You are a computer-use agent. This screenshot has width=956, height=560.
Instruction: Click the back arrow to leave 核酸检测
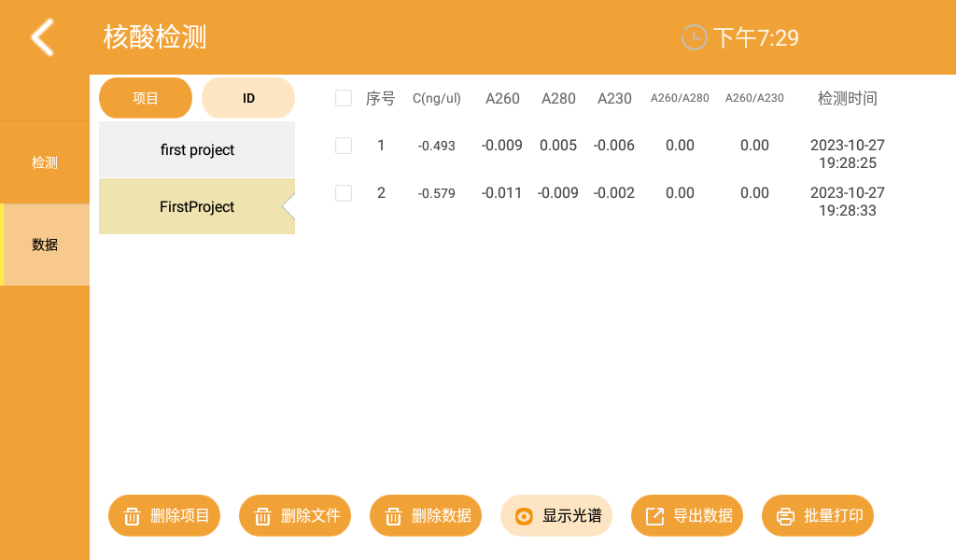coord(41,37)
